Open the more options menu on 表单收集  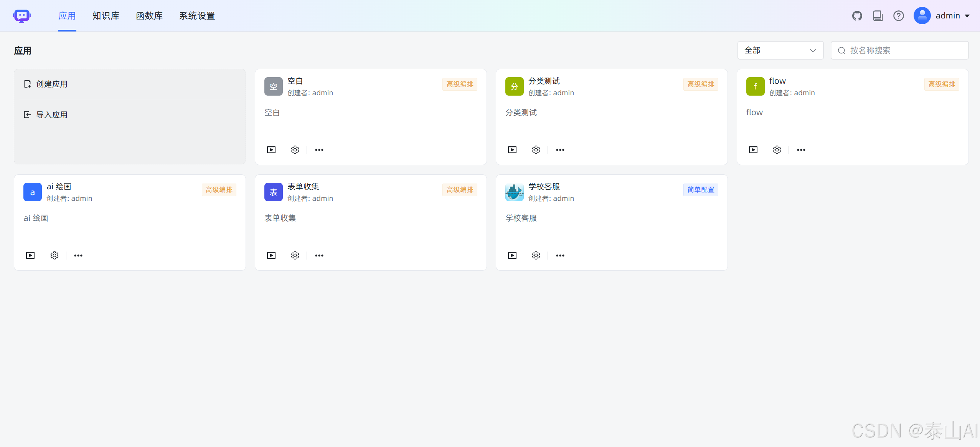pos(318,255)
